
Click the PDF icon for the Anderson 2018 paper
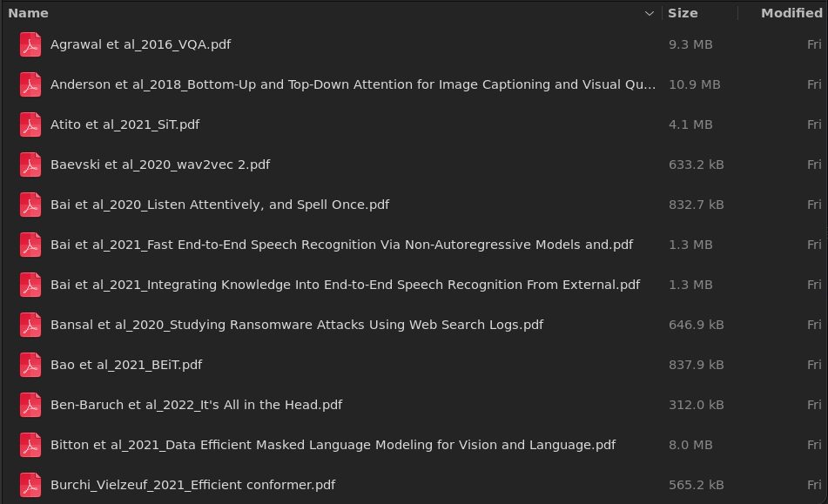point(30,84)
